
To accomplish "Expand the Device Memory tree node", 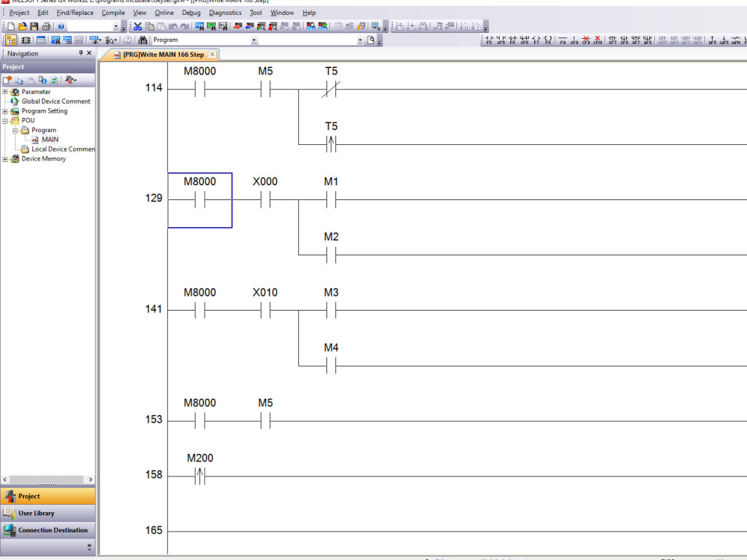I will click(5, 158).
